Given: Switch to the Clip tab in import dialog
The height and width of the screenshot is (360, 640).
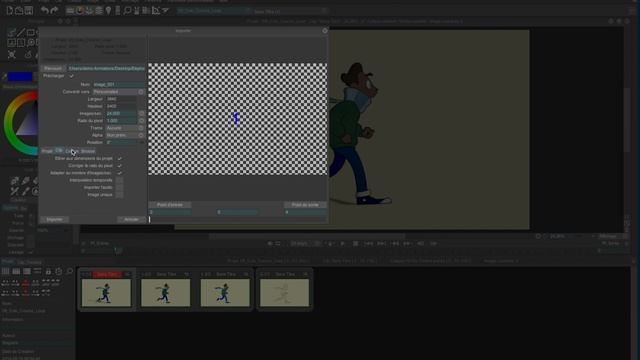Looking at the screenshot, I should 59,151.
